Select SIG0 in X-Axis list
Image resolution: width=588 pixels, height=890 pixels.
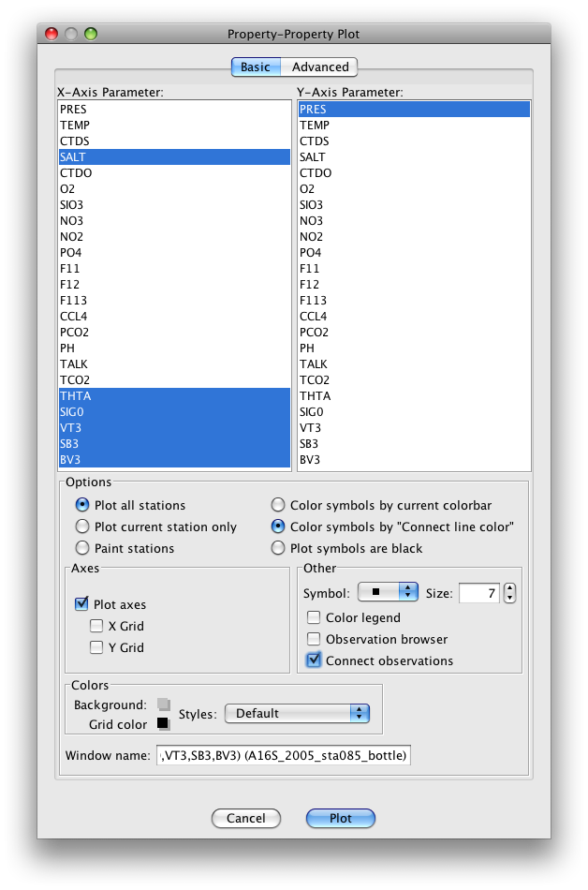click(x=175, y=411)
